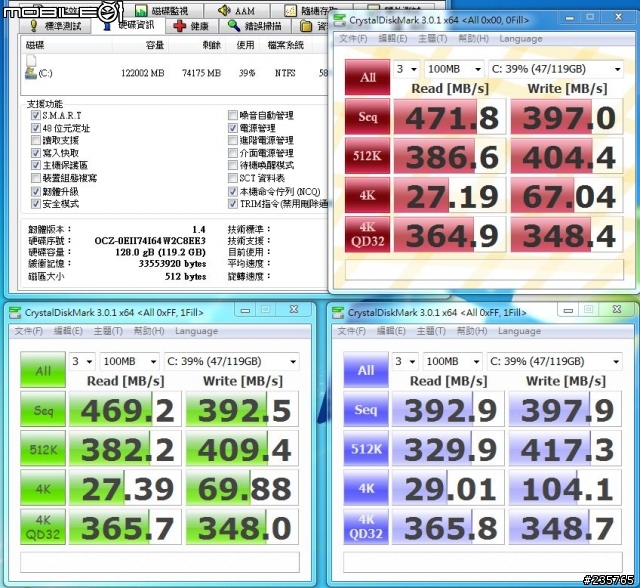Switch to the AAM tab
The image size is (640, 588).
tap(237, 11)
